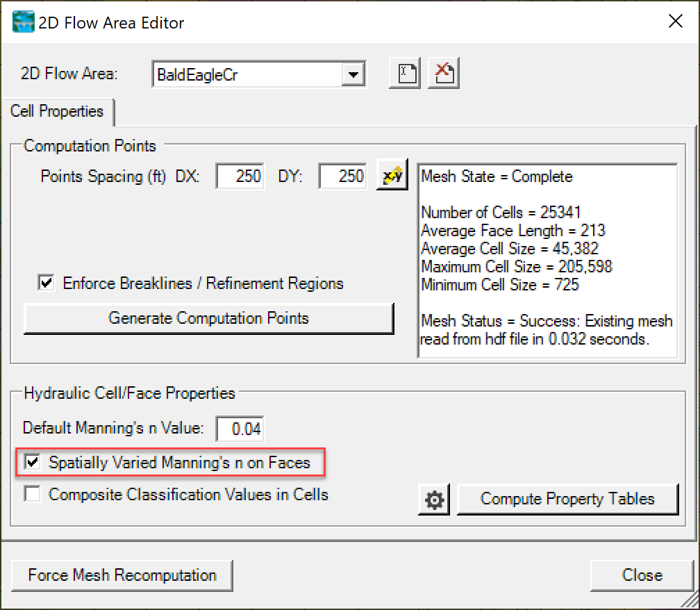The width and height of the screenshot is (700, 610).
Task: Click the DX points spacing field
Action: pos(240,176)
